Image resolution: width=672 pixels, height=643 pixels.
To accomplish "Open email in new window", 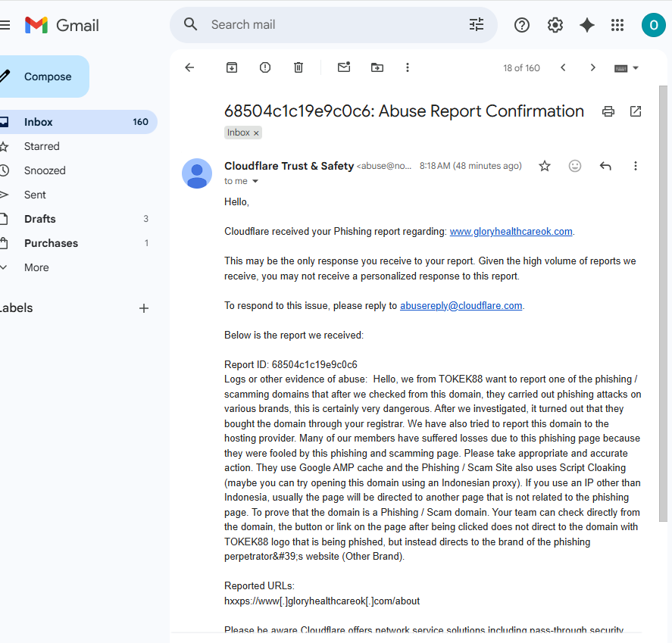I will pyautogui.click(x=635, y=111).
